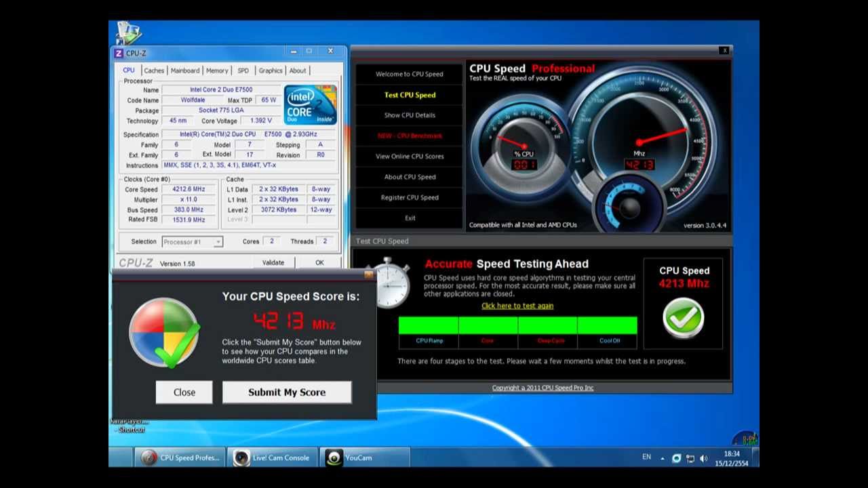Screen dimensions: 868x488
Task: Click the Multiplier value x 11.0
Action: pyautogui.click(x=188, y=200)
